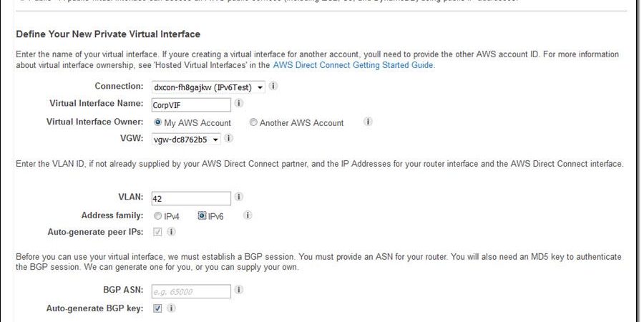Screen dimensions: 644x322
Task: Click the 'Virtual Interface Owner:' label
Action: pyautogui.click(x=95, y=122)
